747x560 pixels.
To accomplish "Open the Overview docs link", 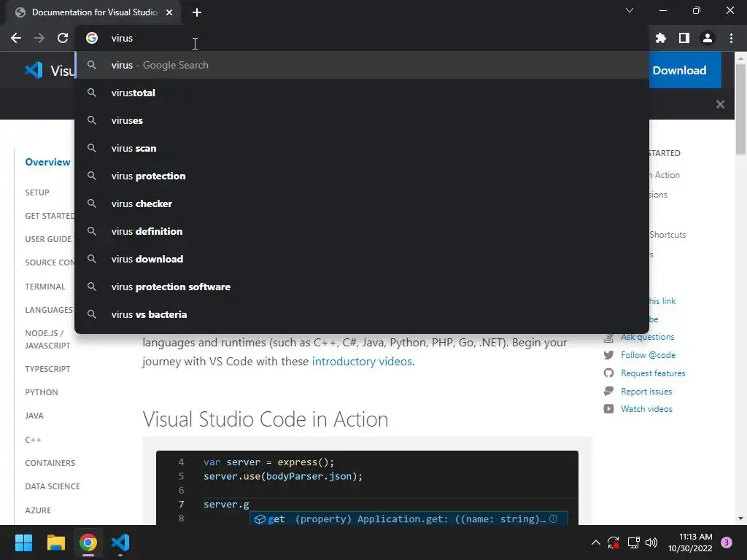I will (47, 162).
